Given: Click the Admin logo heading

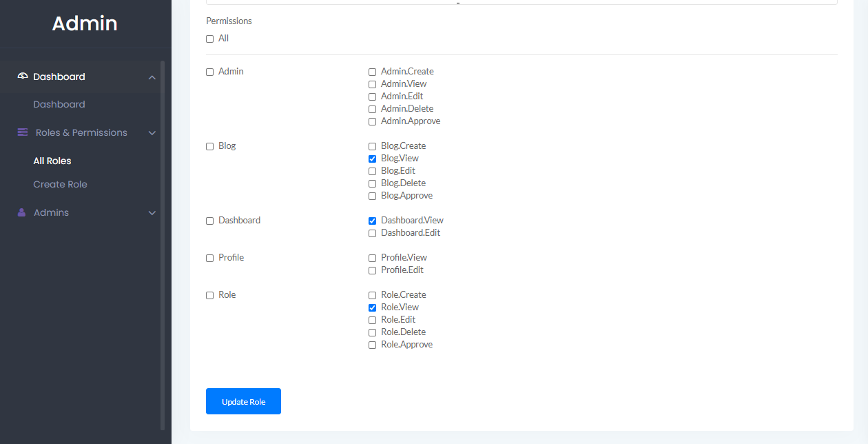Looking at the screenshot, I should click(85, 23).
